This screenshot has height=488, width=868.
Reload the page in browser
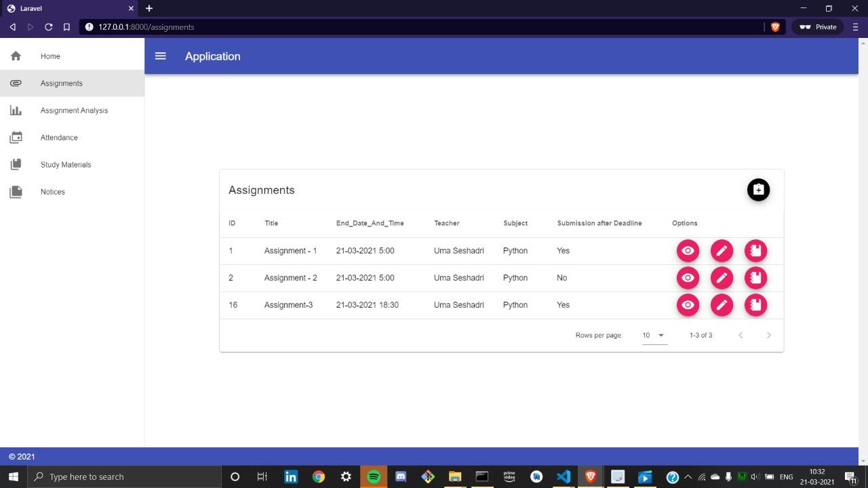[48, 27]
